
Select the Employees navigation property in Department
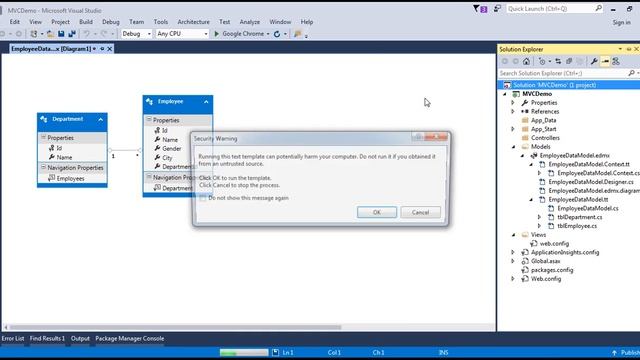coord(70,179)
